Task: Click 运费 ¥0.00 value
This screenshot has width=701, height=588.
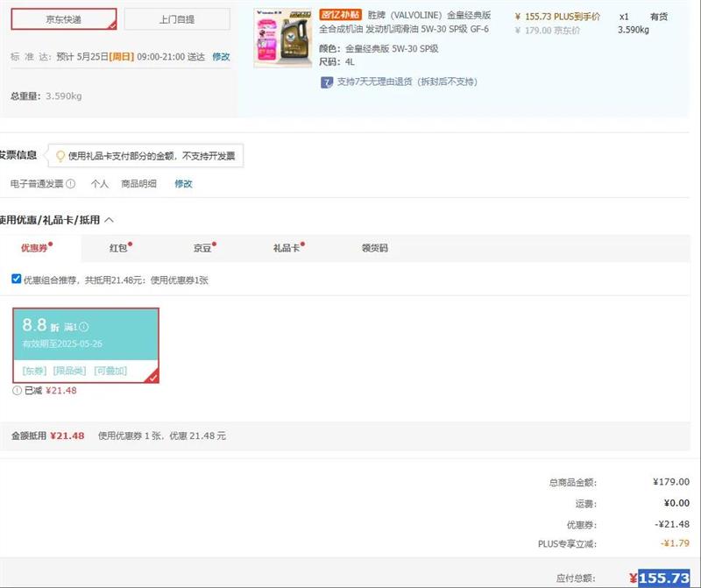Action: click(676, 503)
